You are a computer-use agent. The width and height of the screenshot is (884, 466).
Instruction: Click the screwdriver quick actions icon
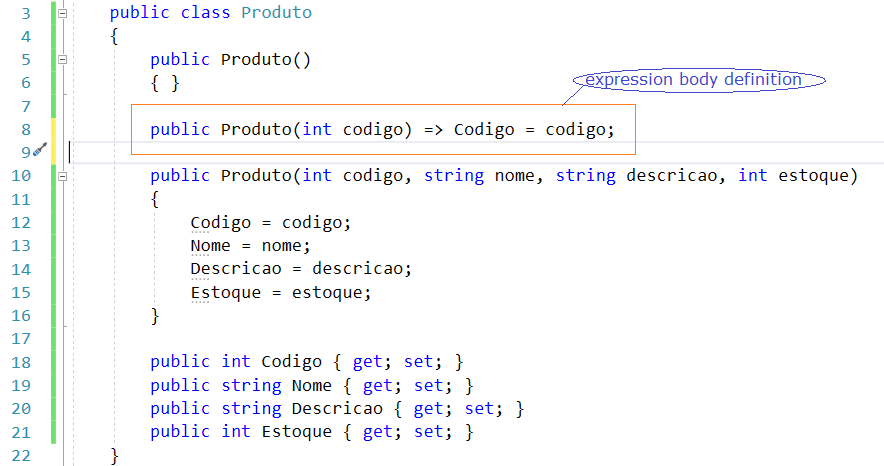click(x=40, y=151)
